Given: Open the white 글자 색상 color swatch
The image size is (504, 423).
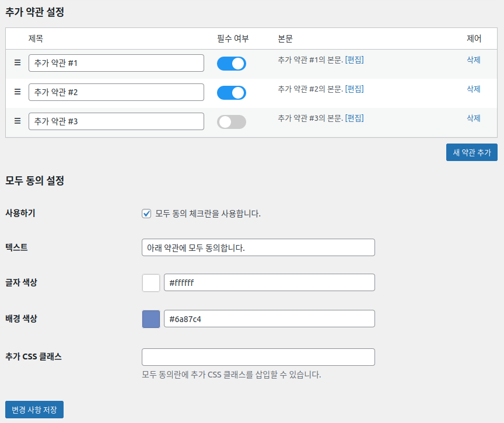Looking at the screenshot, I should pyautogui.click(x=151, y=283).
